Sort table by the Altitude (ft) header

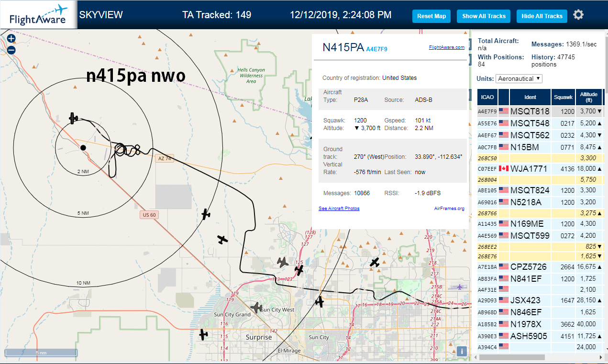click(x=589, y=97)
